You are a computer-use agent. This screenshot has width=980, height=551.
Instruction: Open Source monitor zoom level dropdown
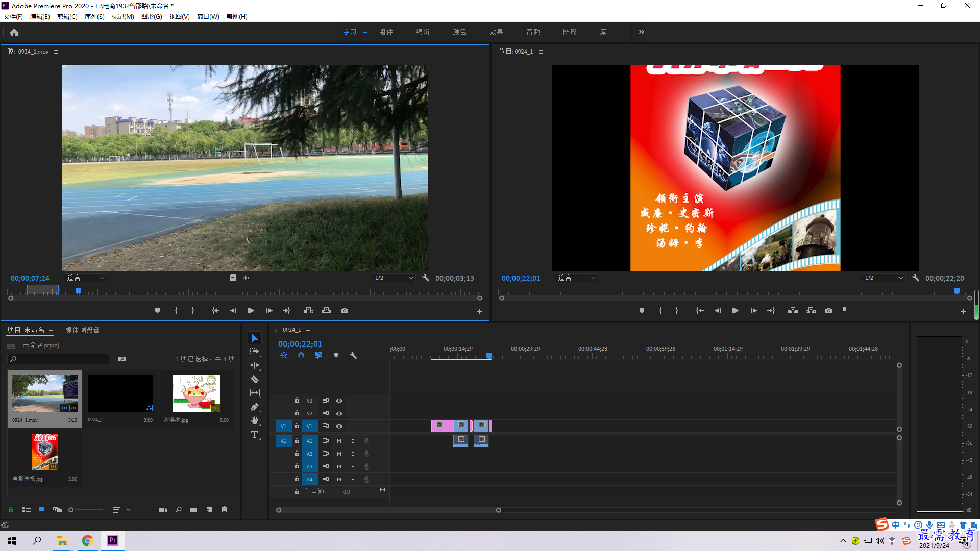point(85,278)
